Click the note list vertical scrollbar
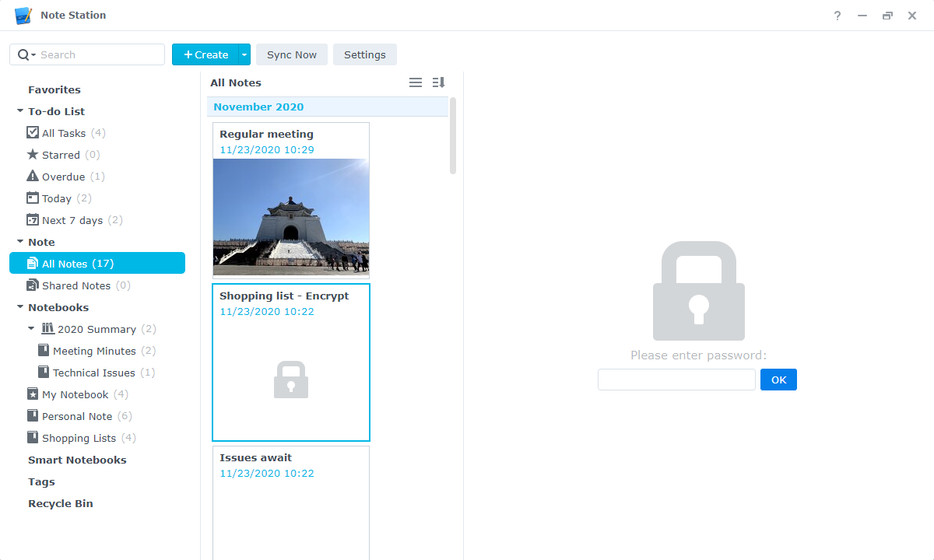Image resolution: width=934 pixels, height=560 pixels. [x=453, y=136]
